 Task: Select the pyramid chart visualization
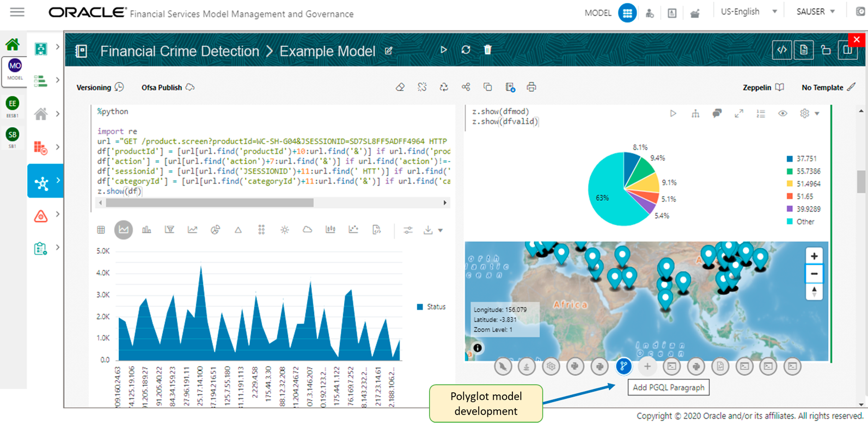coord(238,230)
